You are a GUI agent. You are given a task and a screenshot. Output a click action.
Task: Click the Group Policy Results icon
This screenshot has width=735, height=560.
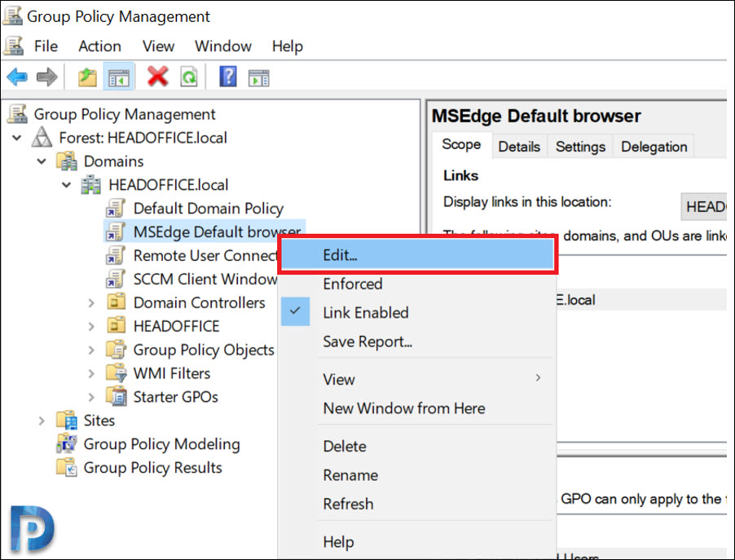[67, 467]
